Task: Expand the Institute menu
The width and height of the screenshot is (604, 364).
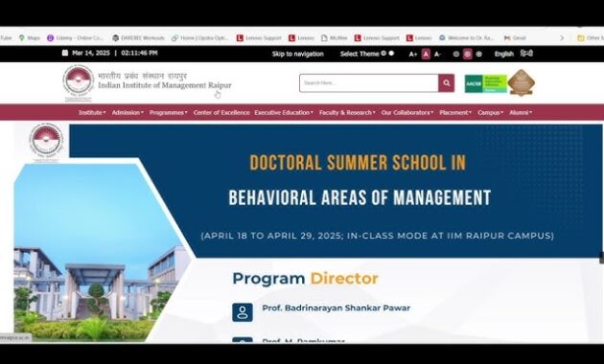Action: [x=92, y=113]
